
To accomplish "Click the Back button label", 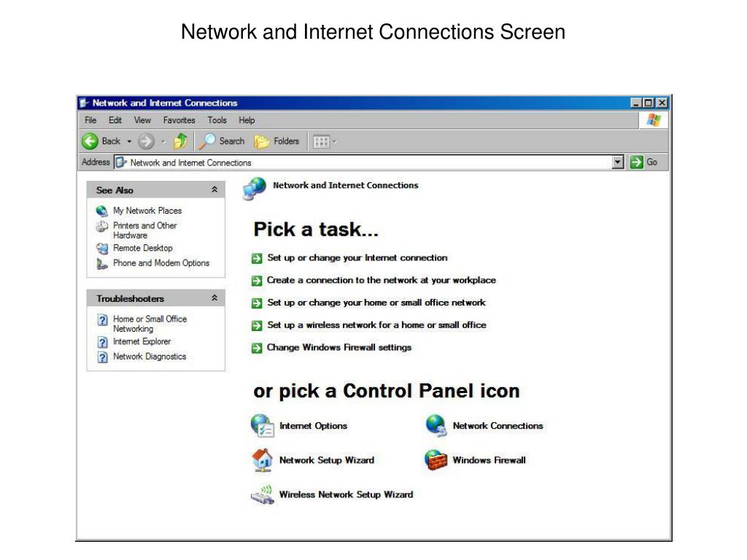I will (111, 141).
